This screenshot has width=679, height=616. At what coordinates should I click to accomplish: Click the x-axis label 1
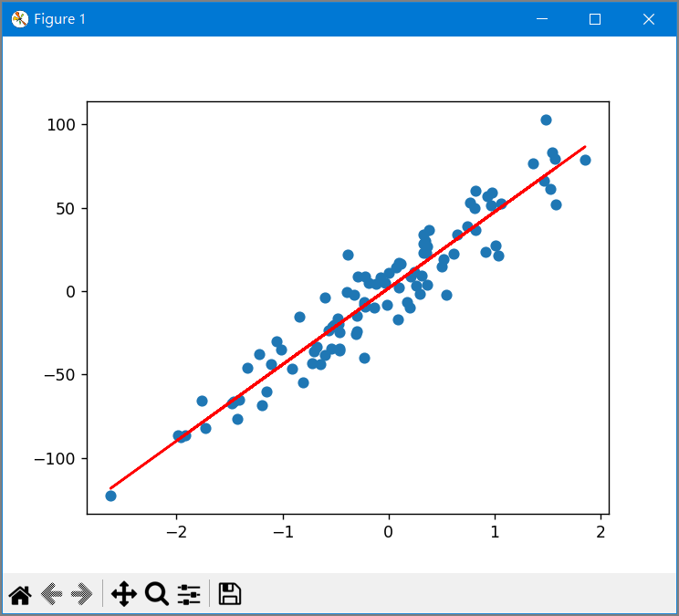coord(495,532)
